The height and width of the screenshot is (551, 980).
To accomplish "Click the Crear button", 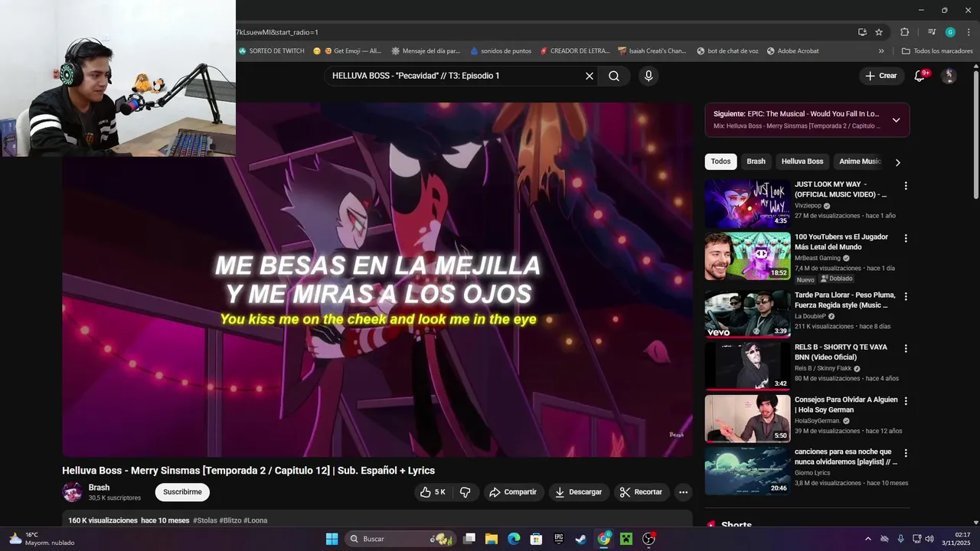I will [x=880, y=76].
